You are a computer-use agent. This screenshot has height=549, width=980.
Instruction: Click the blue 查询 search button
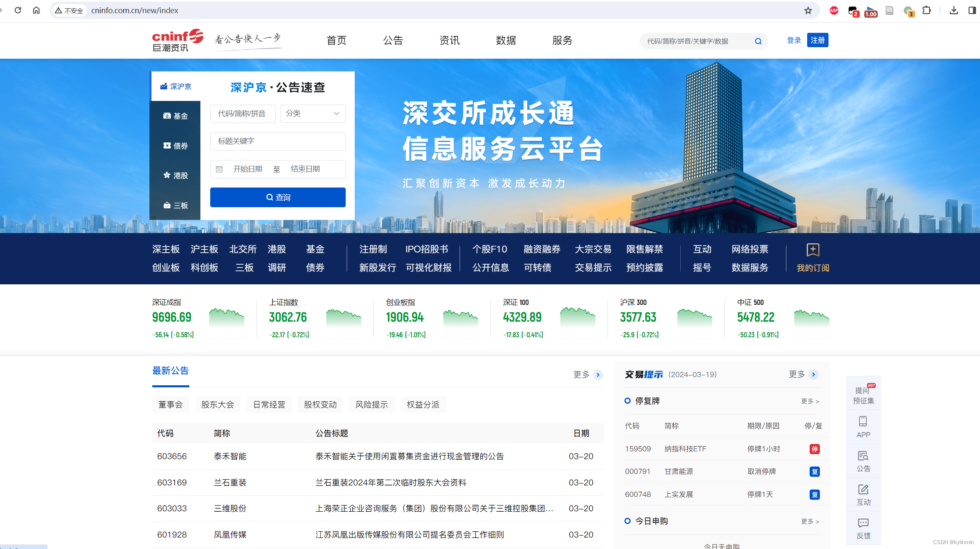tap(278, 197)
